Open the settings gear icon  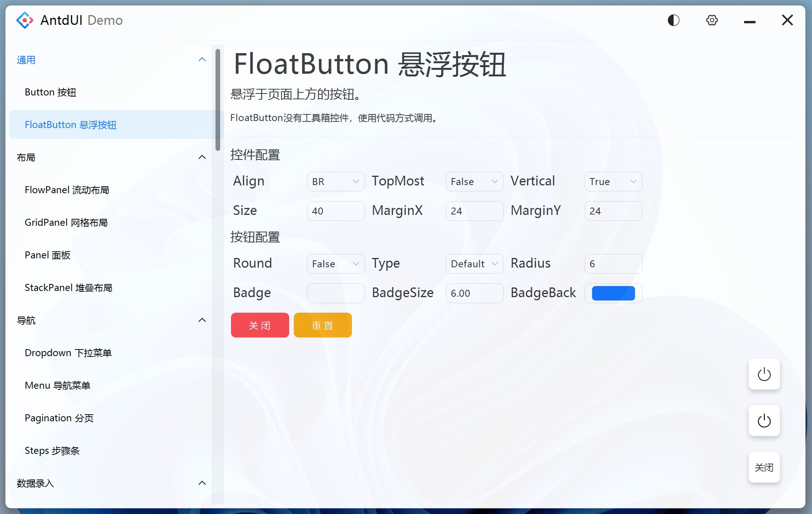pyautogui.click(x=712, y=20)
